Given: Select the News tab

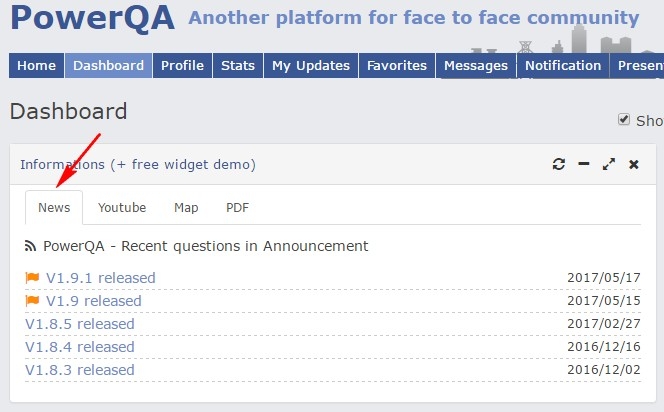Looking at the screenshot, I should [54, 208].
